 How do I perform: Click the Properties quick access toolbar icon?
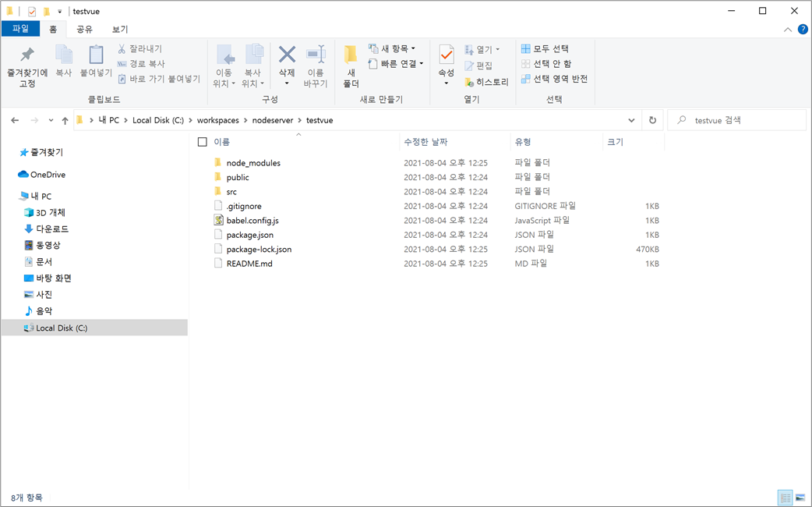32,12
